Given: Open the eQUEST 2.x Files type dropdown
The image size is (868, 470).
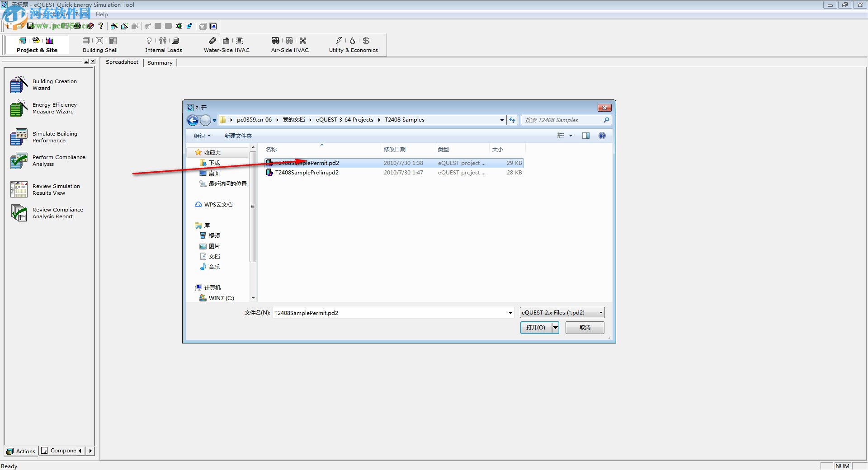Looking at the screenshot, I should (x=562, y=313).
